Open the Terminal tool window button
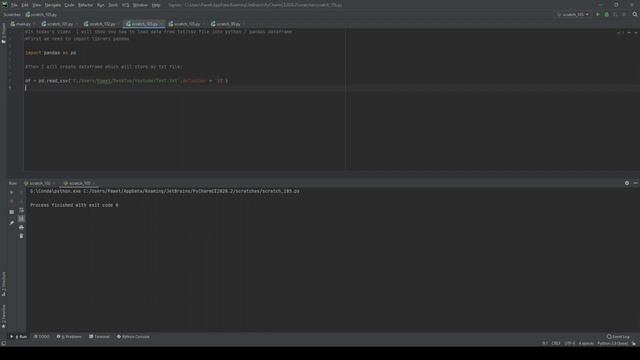Screen dimensions: 640x360 pos(99,337)
